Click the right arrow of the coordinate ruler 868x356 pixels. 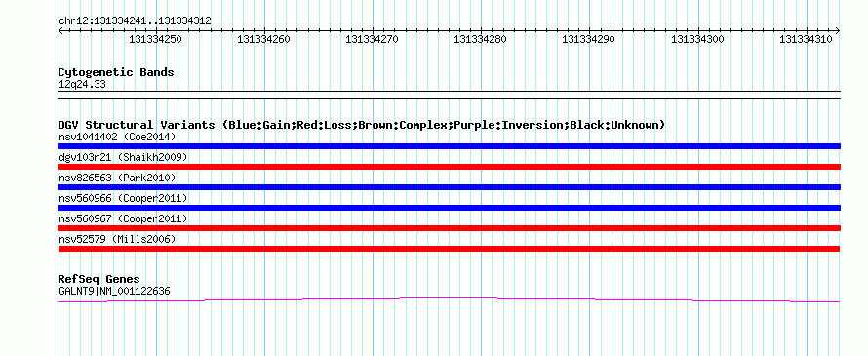pos(838,31)
